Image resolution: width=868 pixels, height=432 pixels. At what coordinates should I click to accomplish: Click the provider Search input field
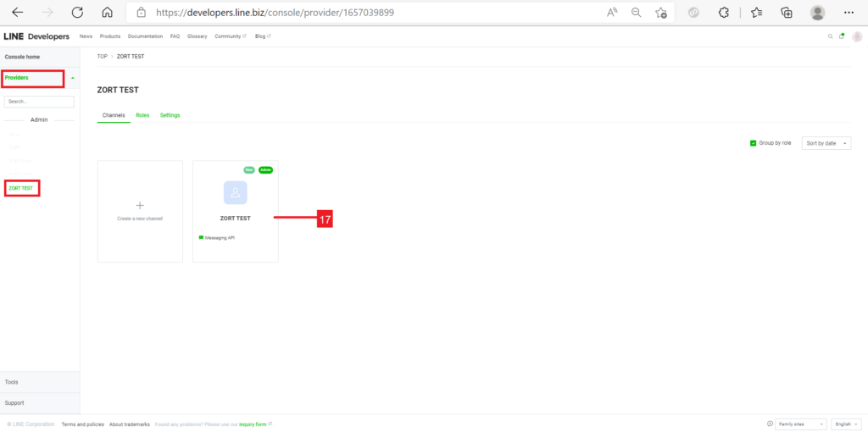39,102
